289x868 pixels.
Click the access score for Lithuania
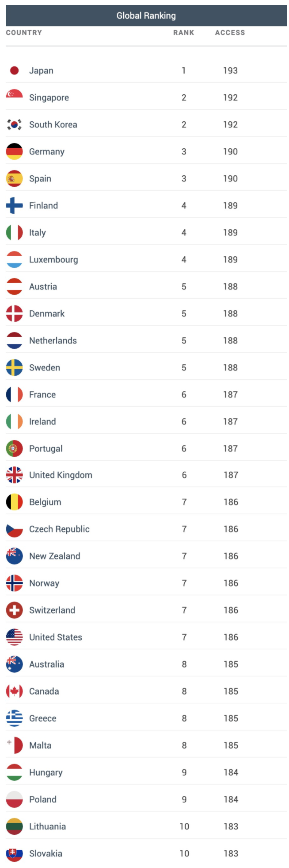click(x=231, y=826)
